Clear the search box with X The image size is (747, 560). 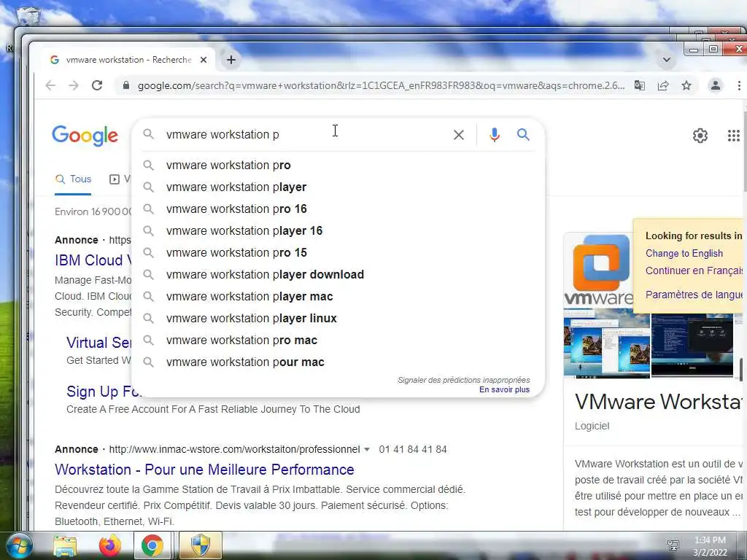[458, 135]
